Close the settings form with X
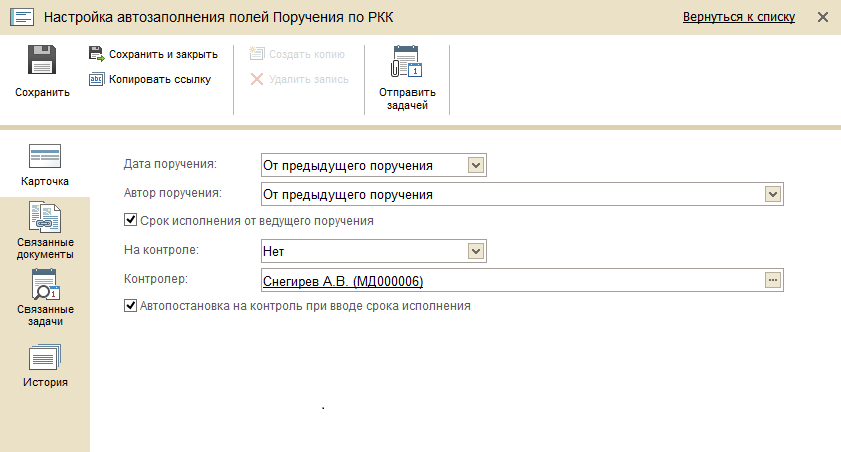Screen dimensions: 841x452 (823, 17)
